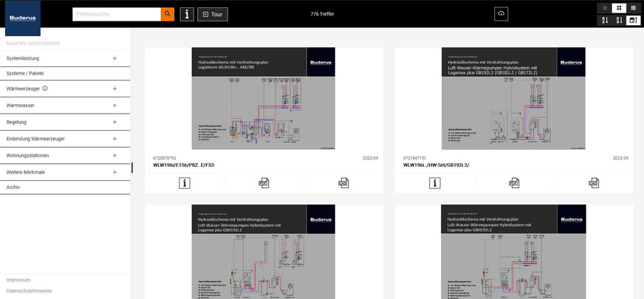The image size is (644, 299).
Task: Expand the Systemleistung filter
Action: [114, 58]
